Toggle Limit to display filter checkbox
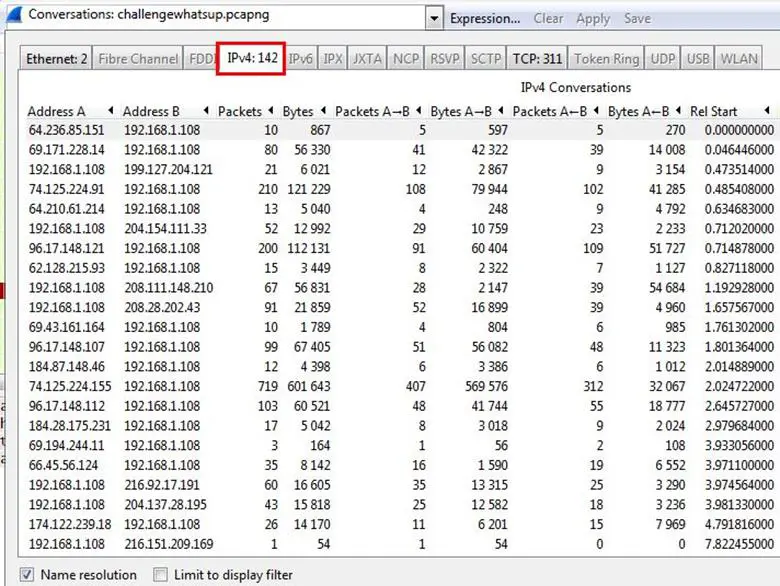Screen dimensions: 780x586 pos(160,574)
